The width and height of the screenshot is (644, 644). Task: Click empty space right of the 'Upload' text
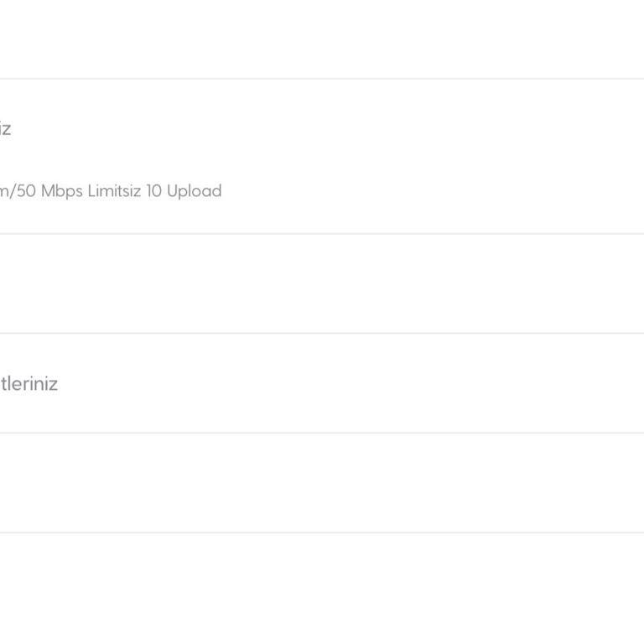coord(419,191)
